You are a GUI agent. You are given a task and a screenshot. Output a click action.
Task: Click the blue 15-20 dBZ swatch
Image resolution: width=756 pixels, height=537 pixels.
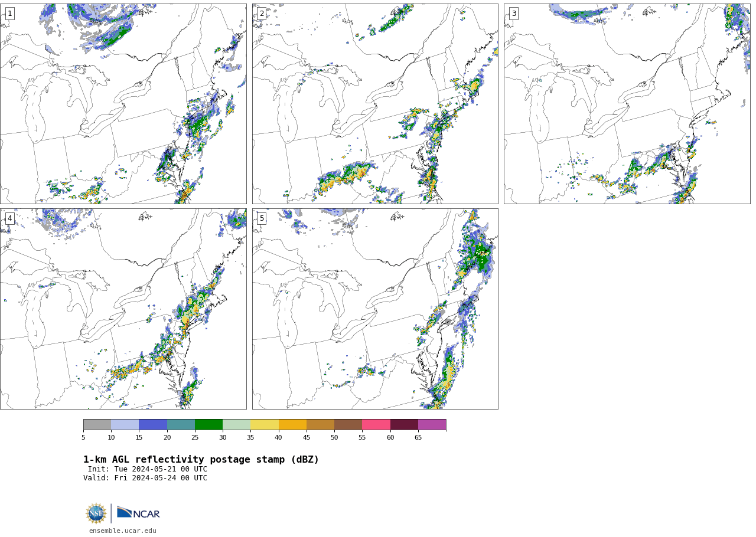click(x=153, y=425)
